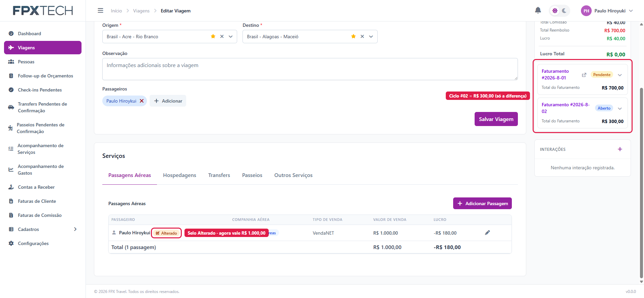Open the notifications bell
The height and width of the screenshot is (298, 644).
click(538, 10)
